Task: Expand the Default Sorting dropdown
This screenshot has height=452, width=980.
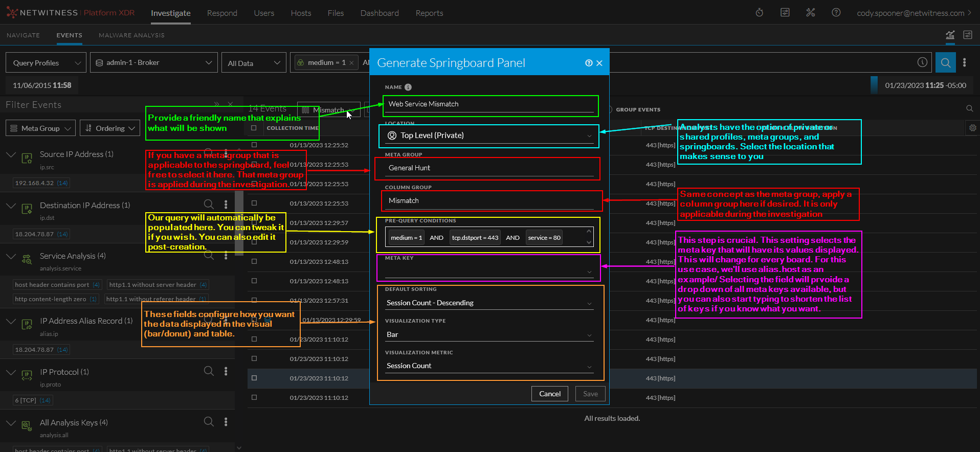Action: coord(489,303)
